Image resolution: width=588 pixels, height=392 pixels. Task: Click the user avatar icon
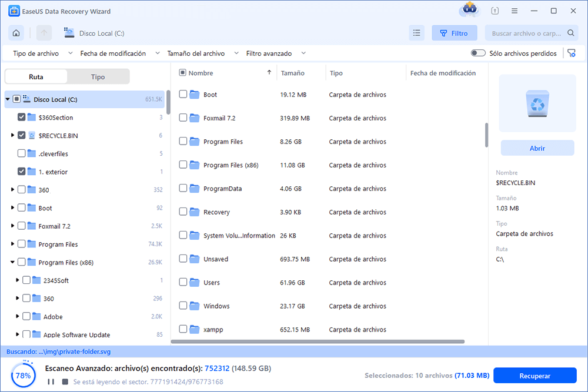tap(469, 10)
